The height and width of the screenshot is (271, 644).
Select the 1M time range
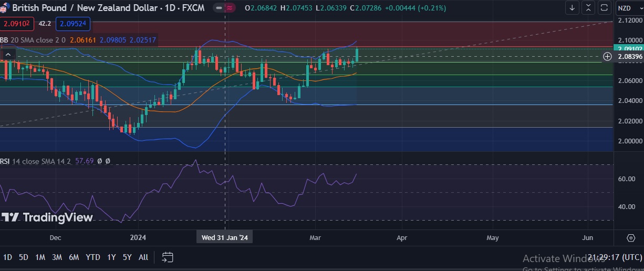40,257
